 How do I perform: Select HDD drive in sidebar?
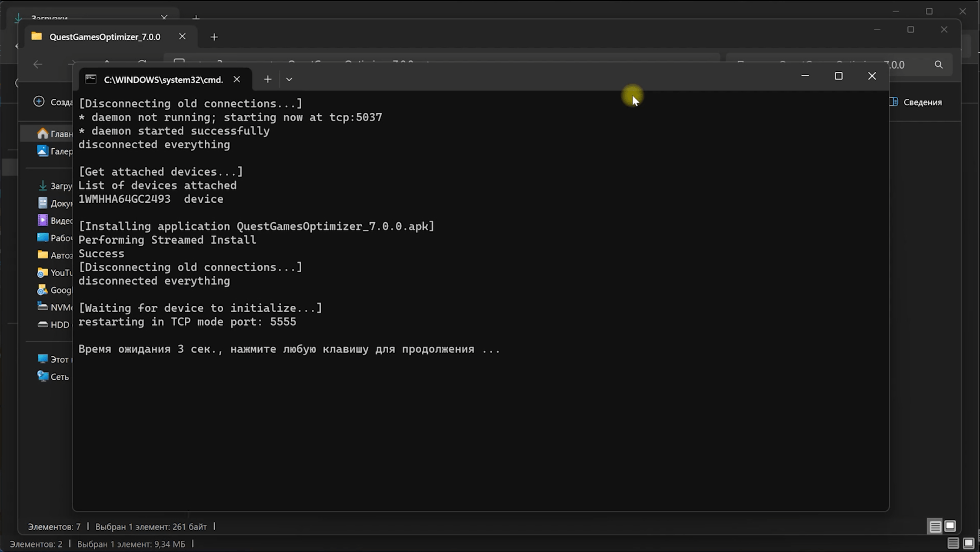pyautogui.click(x=55, y=325)
